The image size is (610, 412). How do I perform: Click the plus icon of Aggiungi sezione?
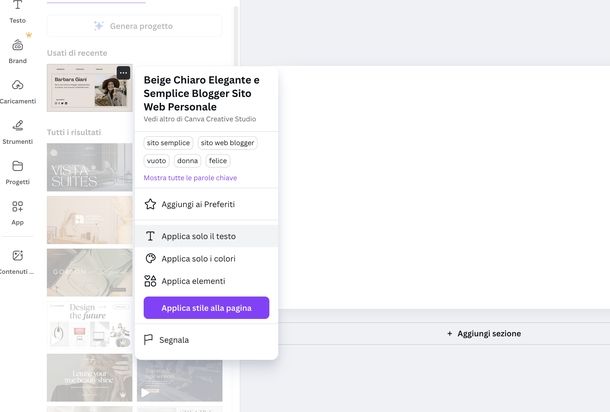point(449,333)
